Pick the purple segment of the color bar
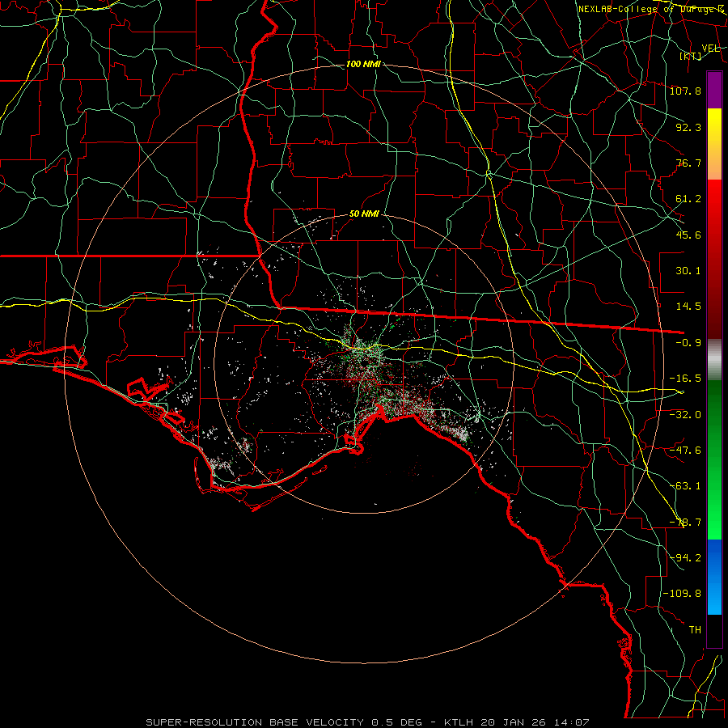This screenshot has width=728, height=728. tap(714, 91)
